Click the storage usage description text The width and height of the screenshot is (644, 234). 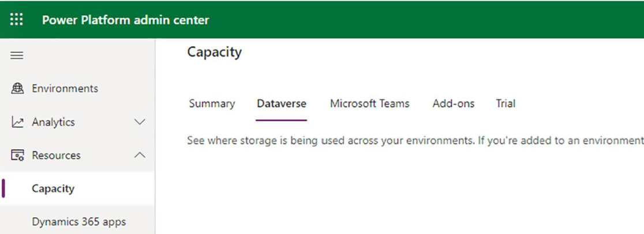click(415, 141)
